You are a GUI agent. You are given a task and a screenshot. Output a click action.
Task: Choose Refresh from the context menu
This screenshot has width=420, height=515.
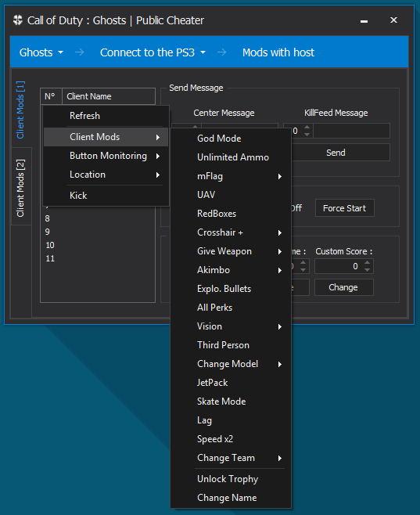pyautogui.click(x=106, y=116)
